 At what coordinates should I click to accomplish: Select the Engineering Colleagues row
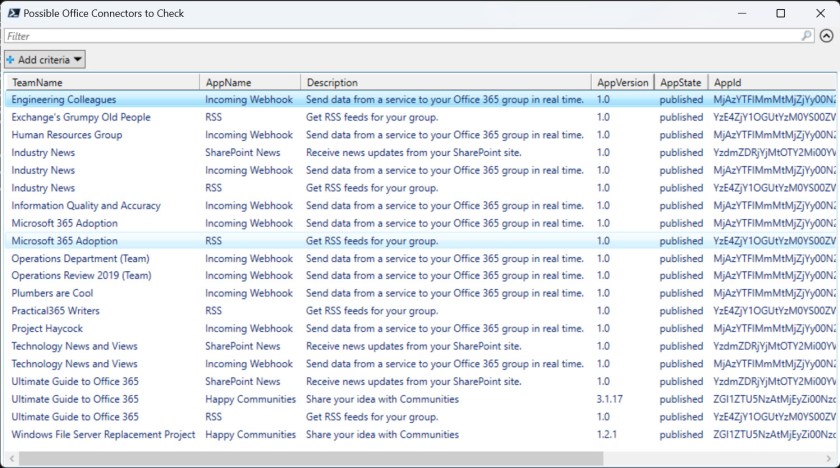coord(421,100)
